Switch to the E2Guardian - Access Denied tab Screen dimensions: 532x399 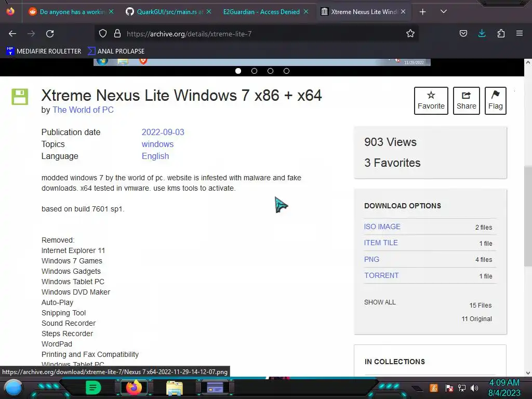pos(261,12)
